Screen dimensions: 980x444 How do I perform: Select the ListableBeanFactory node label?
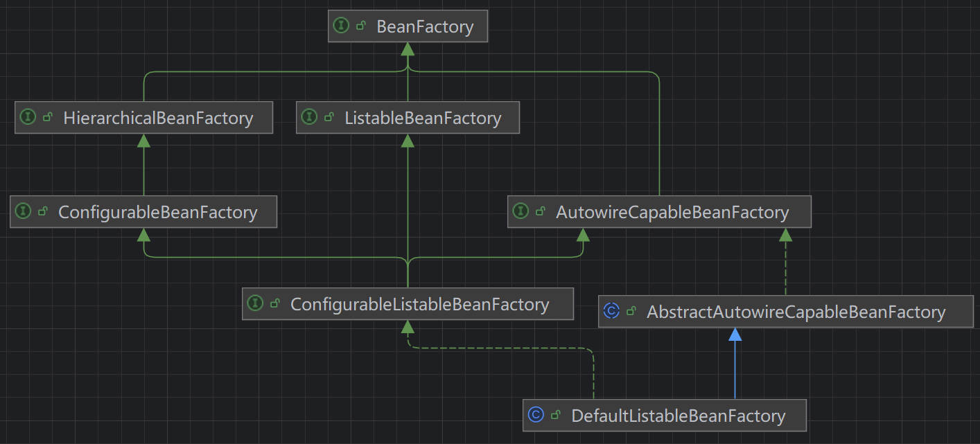(423, 118)
